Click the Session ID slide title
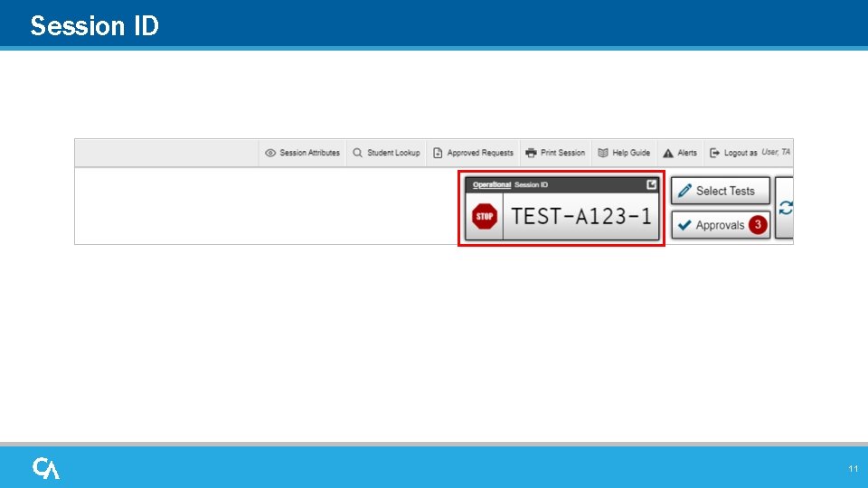Image resolution: width=868 pixels, height=488 pixels. pyautogui.click(x=95, y=25)
